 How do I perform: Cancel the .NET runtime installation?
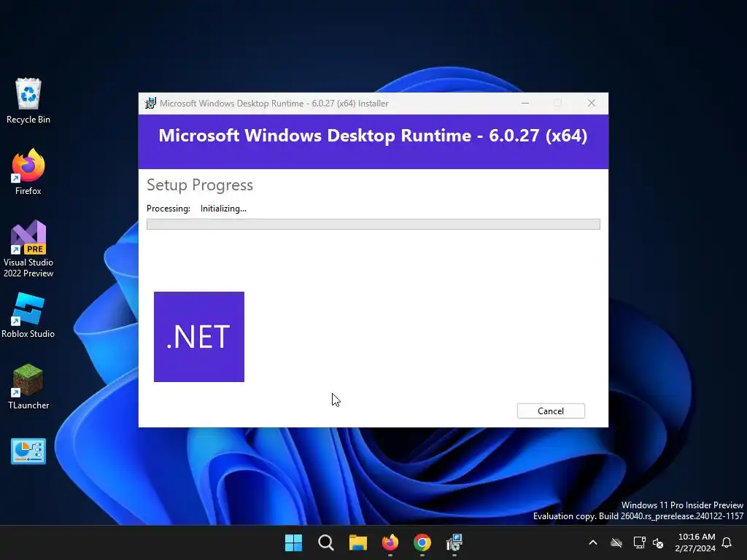[x=551, y=411]
